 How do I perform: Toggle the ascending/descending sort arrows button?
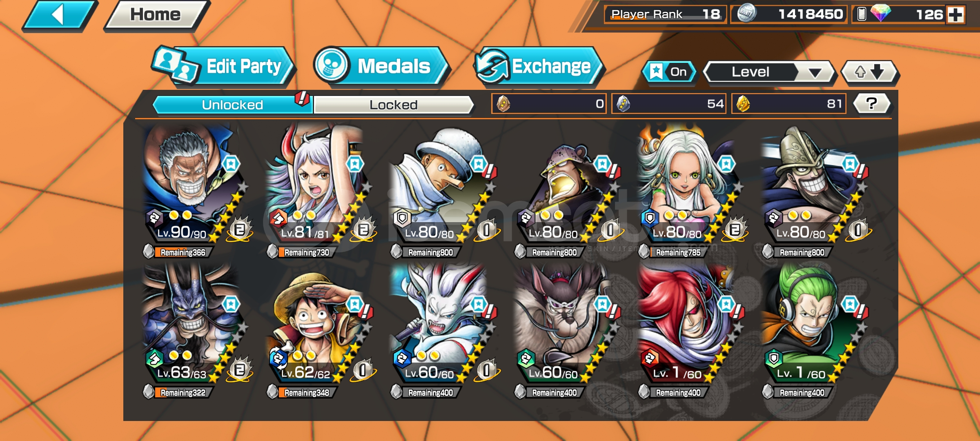pos(869,72)
